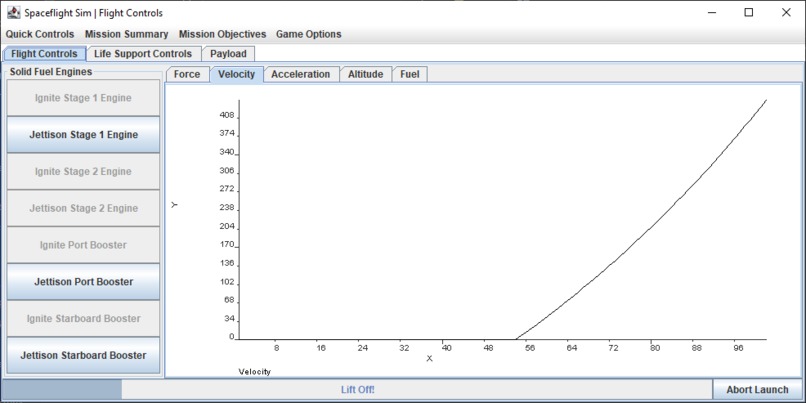Open the Game Options menu
The image size is (806, 403).
(308, 34)
